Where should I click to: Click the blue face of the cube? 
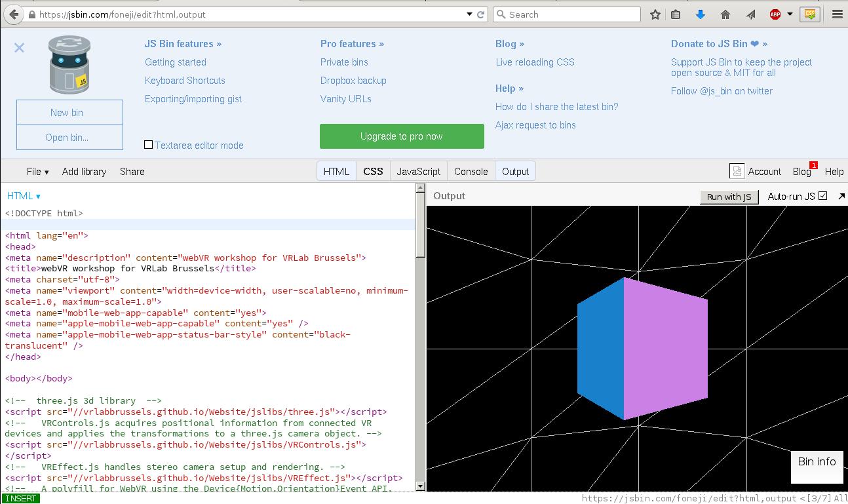[601, 349]
